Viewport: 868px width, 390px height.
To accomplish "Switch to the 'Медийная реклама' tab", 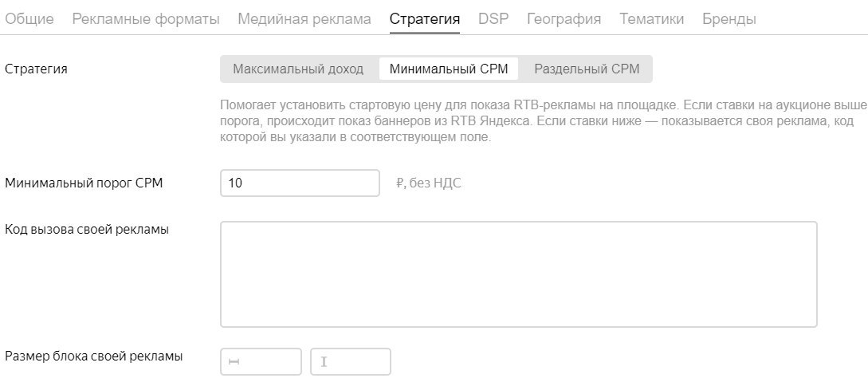I will [304, 19].
